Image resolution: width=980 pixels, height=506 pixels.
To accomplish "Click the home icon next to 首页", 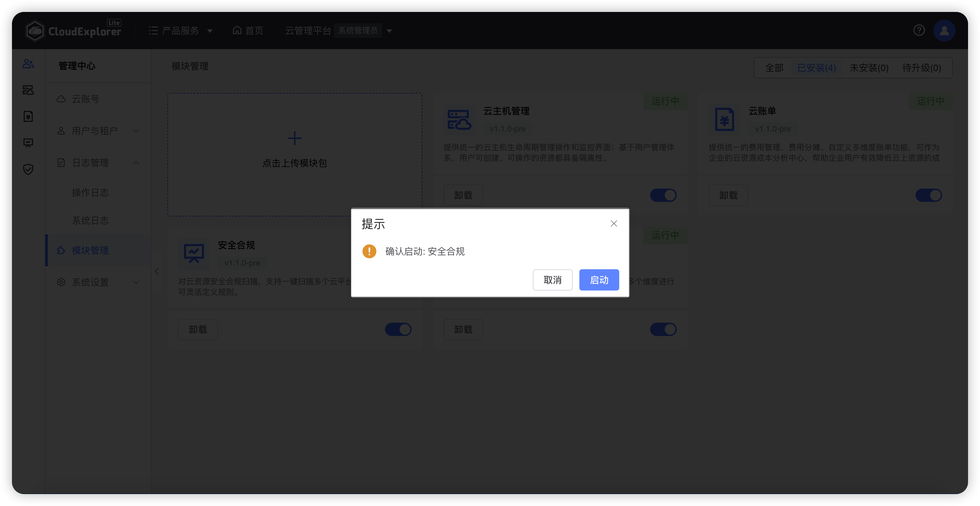I will tap(237, 30).
